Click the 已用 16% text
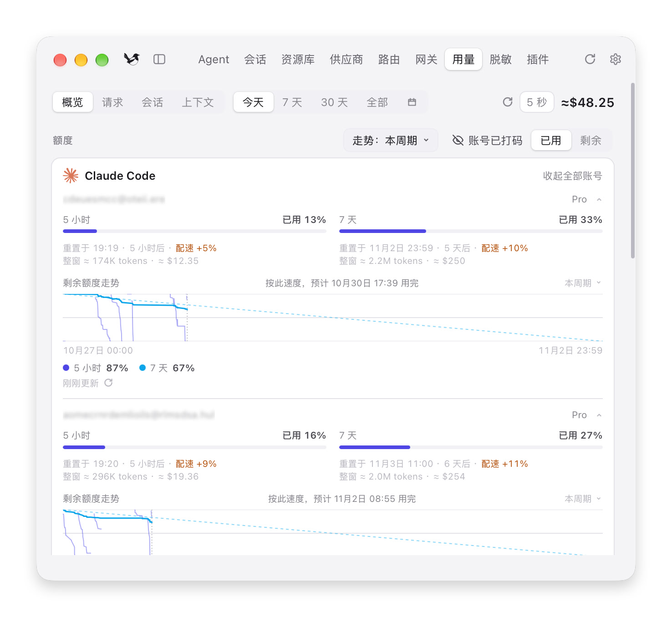672x617 pixels. click(304, 435)
